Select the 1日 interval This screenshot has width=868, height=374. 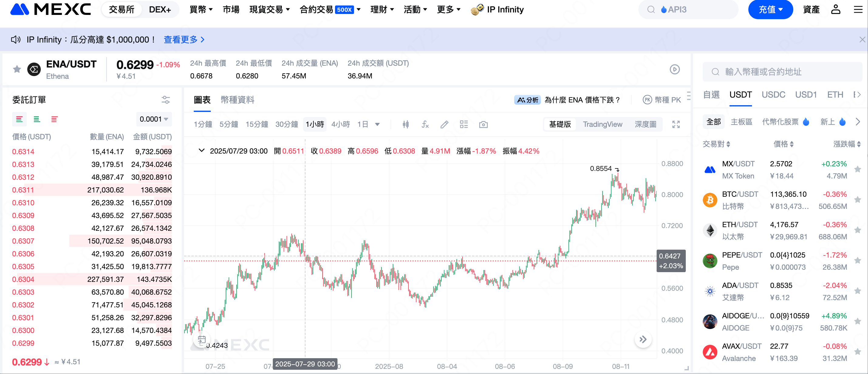pyautogui.click(x=363, y=124)
